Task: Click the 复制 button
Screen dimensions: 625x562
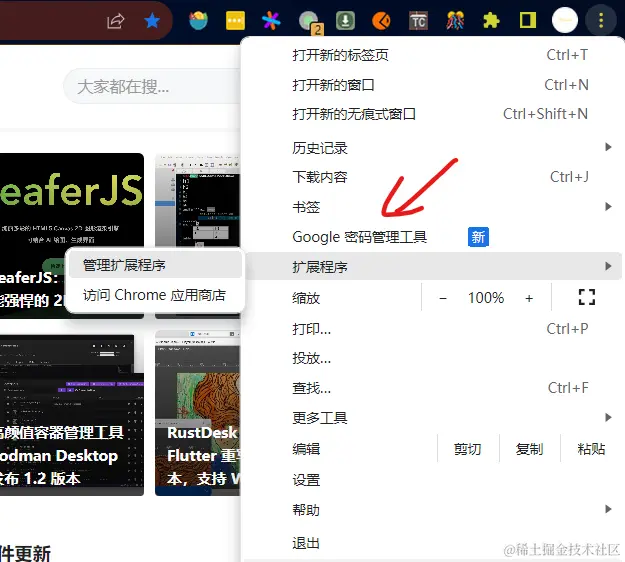Action: coord(529,449)
